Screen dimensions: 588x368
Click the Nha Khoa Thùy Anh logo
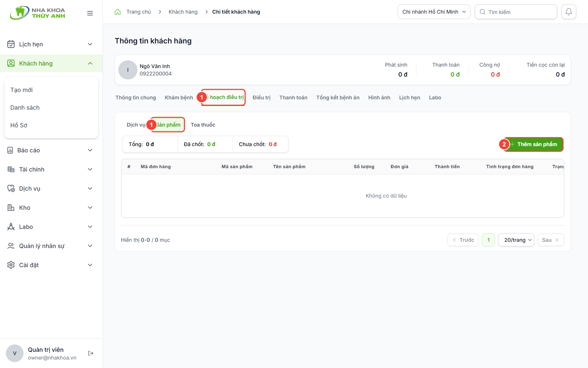coord(37,13)
